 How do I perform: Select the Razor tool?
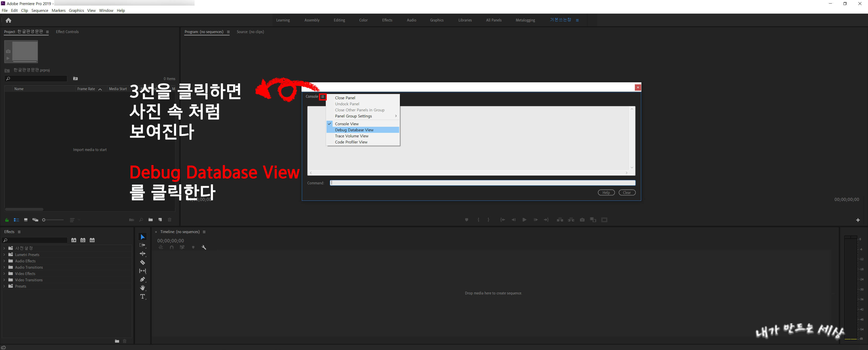click(x=143, y=262)
